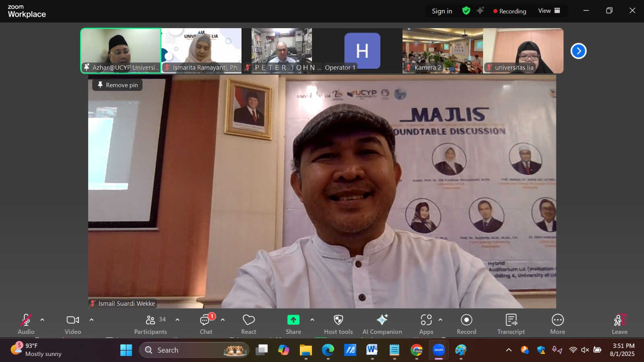
Task: Open the Participants list icon
Action: tap(151, 320)
